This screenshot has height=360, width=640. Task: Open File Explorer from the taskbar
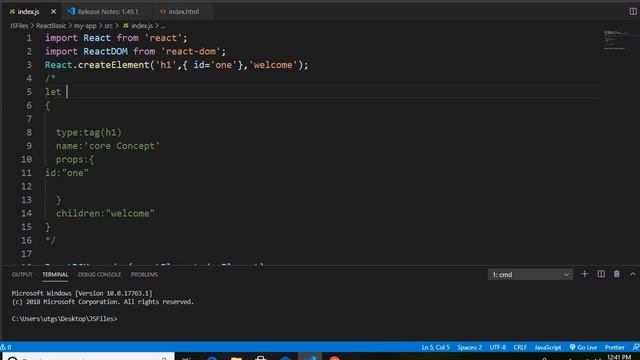[x=236, y=358]
